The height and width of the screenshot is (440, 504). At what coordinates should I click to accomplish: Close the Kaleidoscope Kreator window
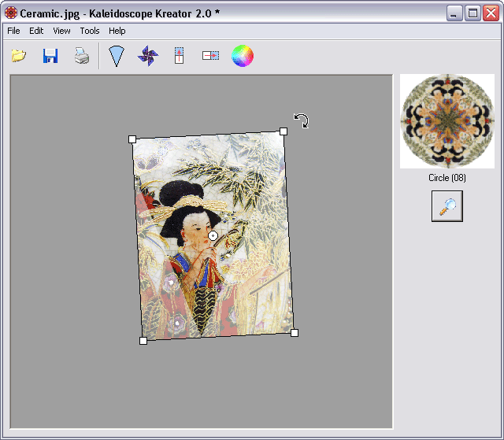[491, 13]
